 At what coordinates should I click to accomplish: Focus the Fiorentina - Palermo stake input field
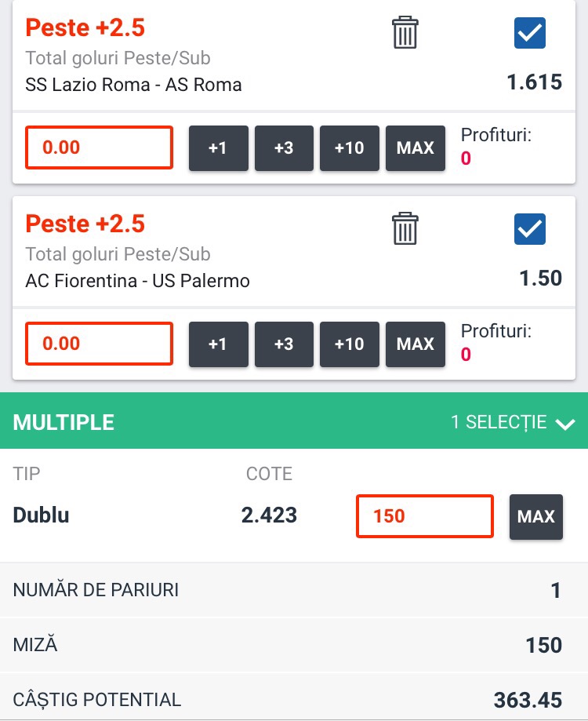point(100,344)
